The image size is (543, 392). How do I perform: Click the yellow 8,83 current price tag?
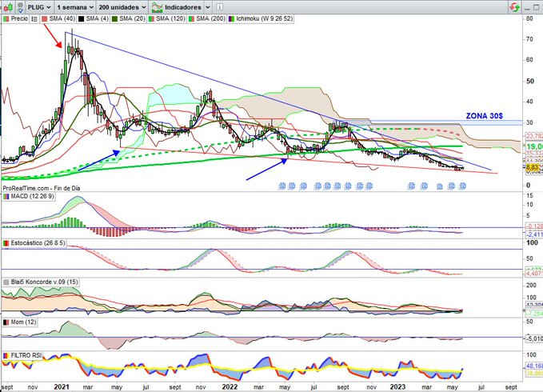pos(532,167)
